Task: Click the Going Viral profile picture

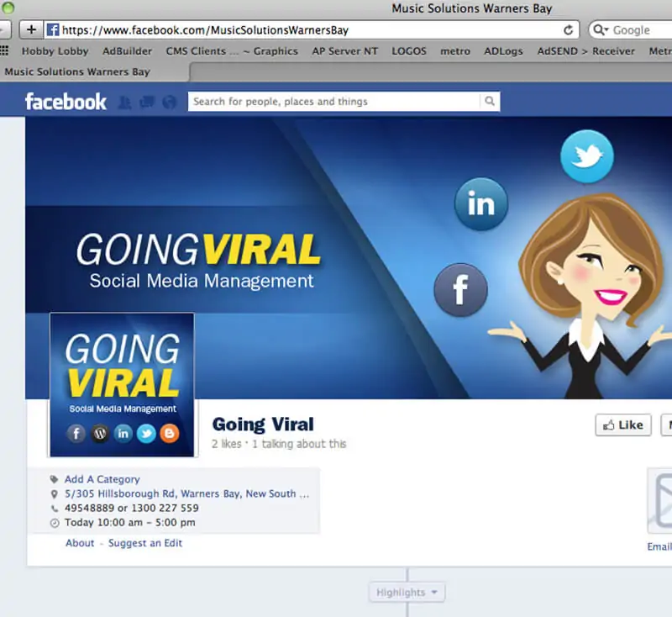Action: pos(122,385)
